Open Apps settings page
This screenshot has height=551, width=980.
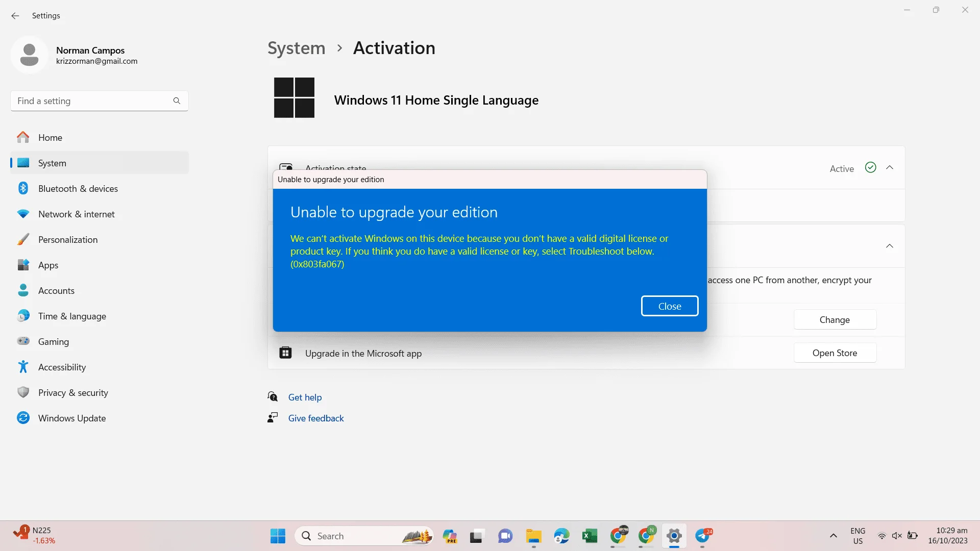pos(100,265)
